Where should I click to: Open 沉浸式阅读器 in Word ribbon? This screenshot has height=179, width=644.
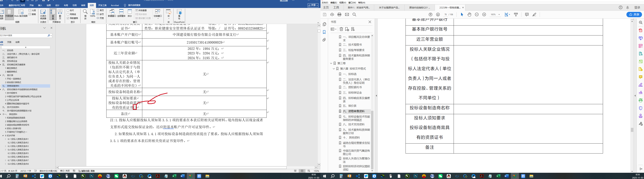tap(43, 15)
